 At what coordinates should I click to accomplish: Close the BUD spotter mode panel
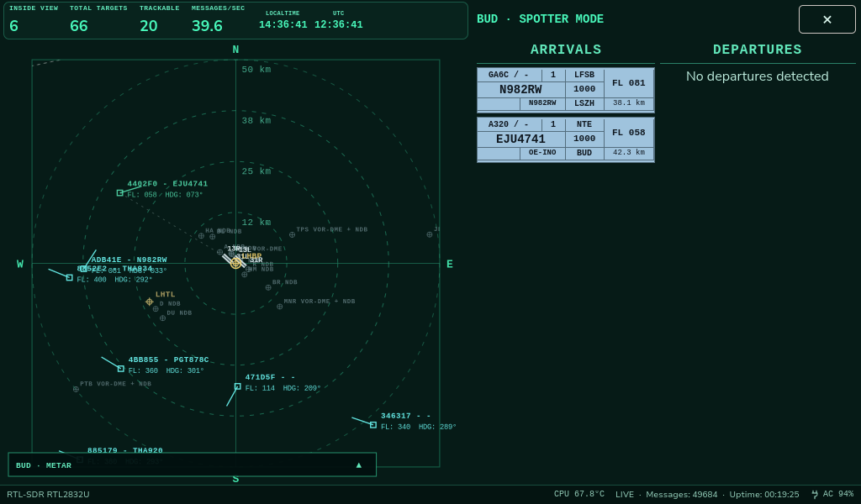(x=827, y=19)
